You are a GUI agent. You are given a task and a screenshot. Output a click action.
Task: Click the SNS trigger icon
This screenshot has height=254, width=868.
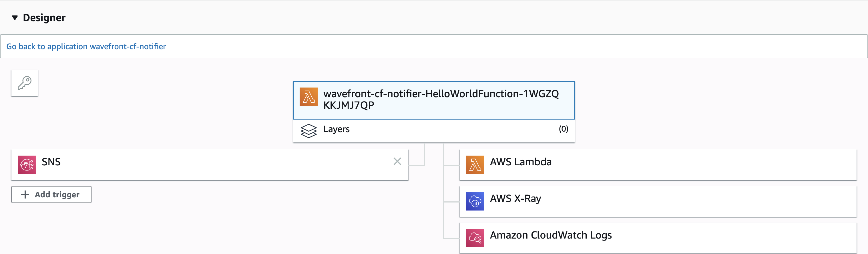pyautogui.click(x=27, y=164)
